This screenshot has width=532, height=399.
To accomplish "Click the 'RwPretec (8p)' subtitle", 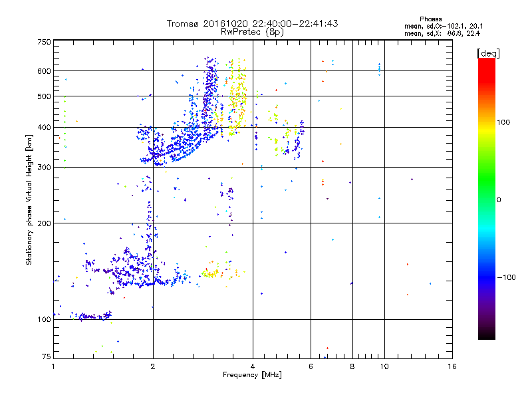I will point(252,32).
